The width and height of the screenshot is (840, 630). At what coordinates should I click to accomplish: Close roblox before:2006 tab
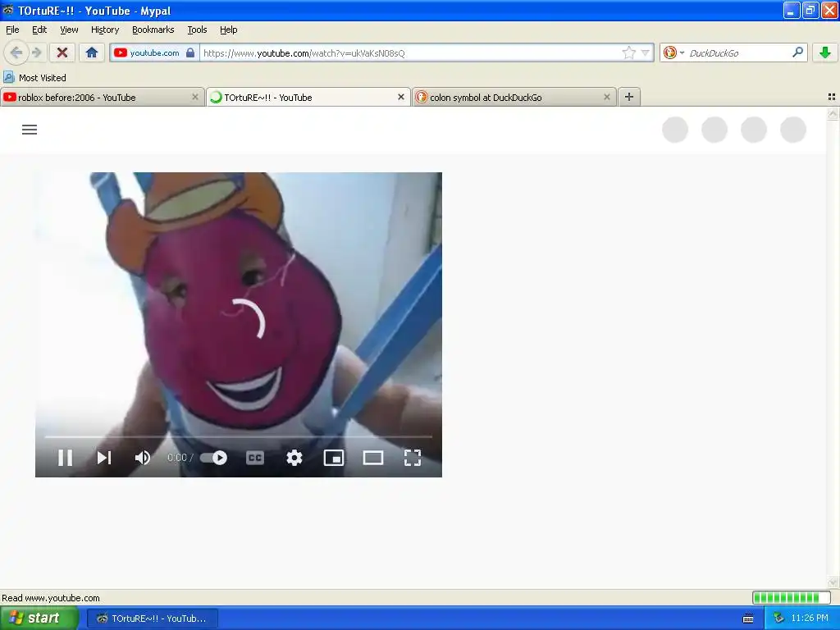[x=195, y=97]
